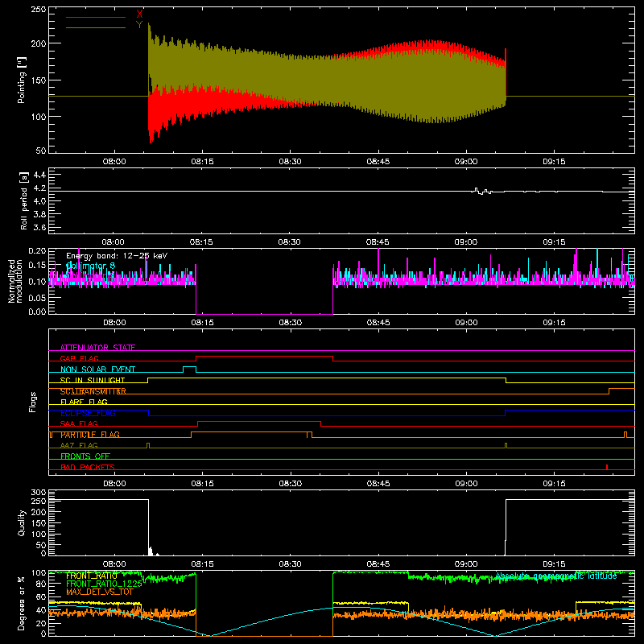Viewport: 644px width, 644px height.
Task: Click the '08:00' tick under the Pointing plot
Action: [x=114, y=162]
